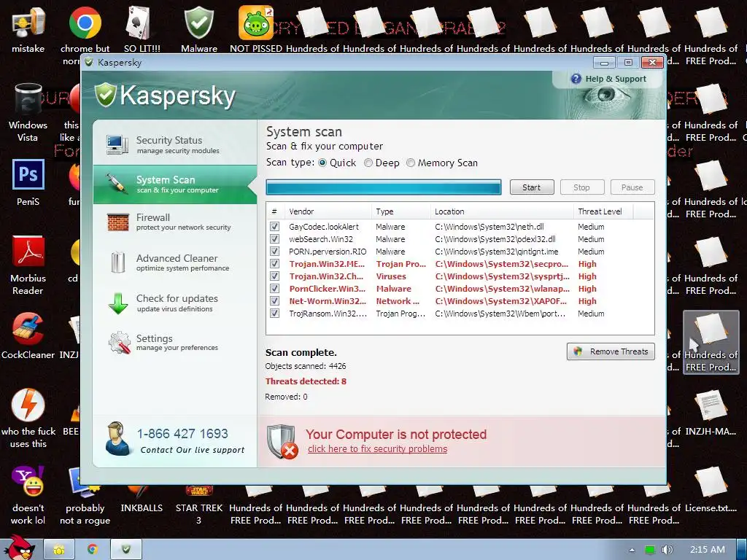This screenshot has height=560, width=747.
Task: Open the Firewall section
Action: (175, 222)
